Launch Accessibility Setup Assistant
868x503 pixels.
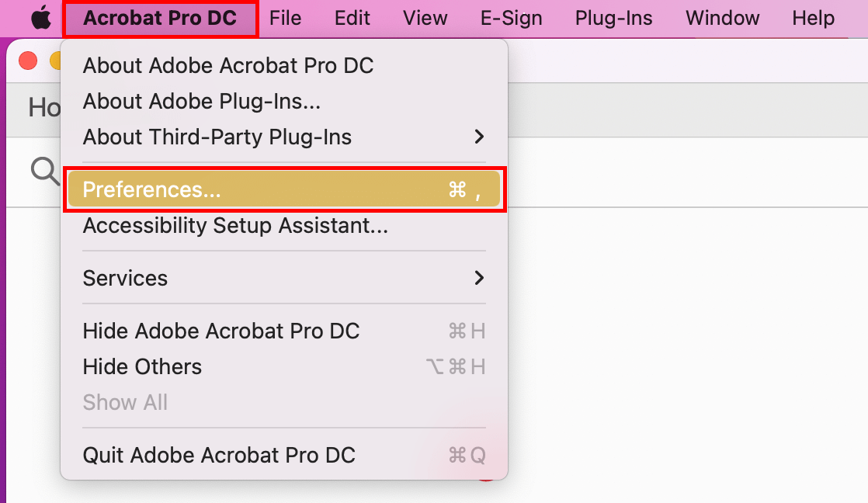click(x=235, y=226)
